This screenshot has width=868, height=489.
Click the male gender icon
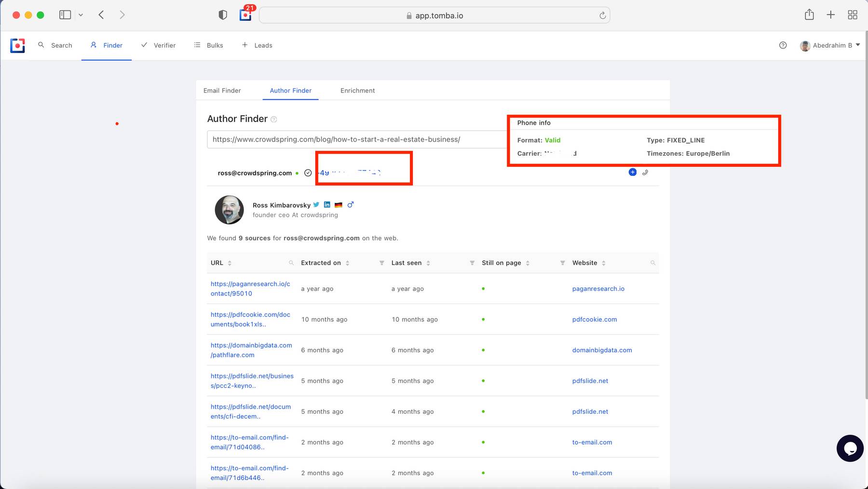tap(351, 204)
